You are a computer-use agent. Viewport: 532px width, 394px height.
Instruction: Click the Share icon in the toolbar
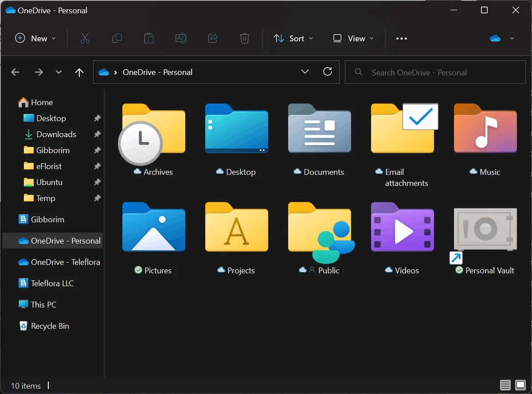[x=213, y=38]
